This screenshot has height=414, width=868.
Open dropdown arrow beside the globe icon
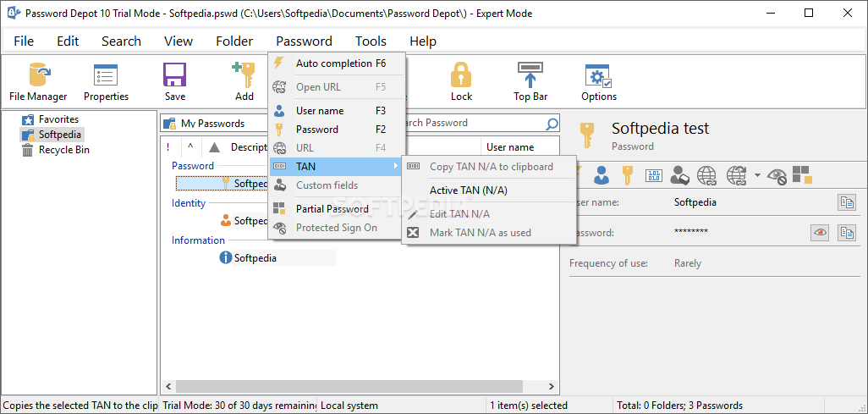pyautogui.click(x=757, y=175)
